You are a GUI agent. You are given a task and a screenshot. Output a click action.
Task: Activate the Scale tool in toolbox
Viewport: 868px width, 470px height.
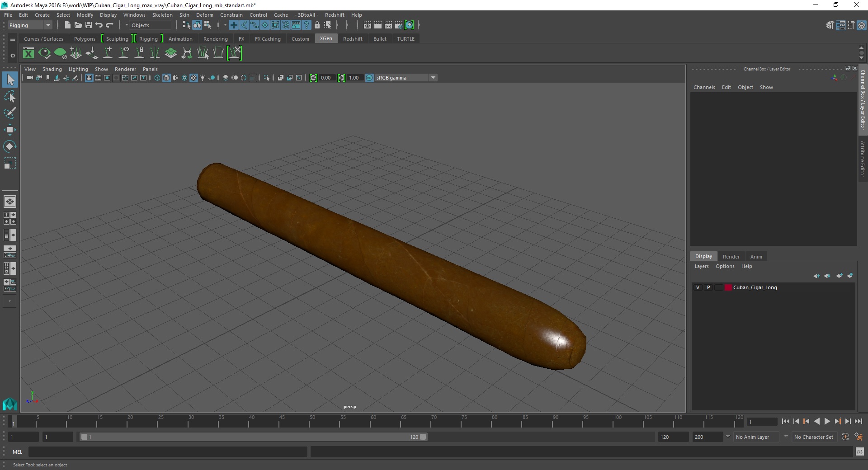pos(10,163)
